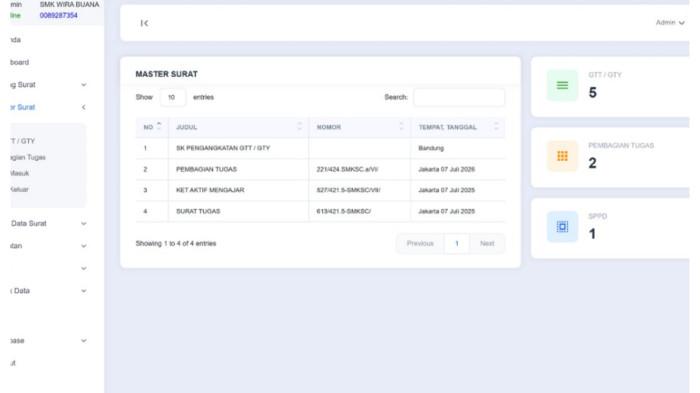Sort the table by NOMOR column arrows
700x393 pixels.
click(x=401, y=127)
